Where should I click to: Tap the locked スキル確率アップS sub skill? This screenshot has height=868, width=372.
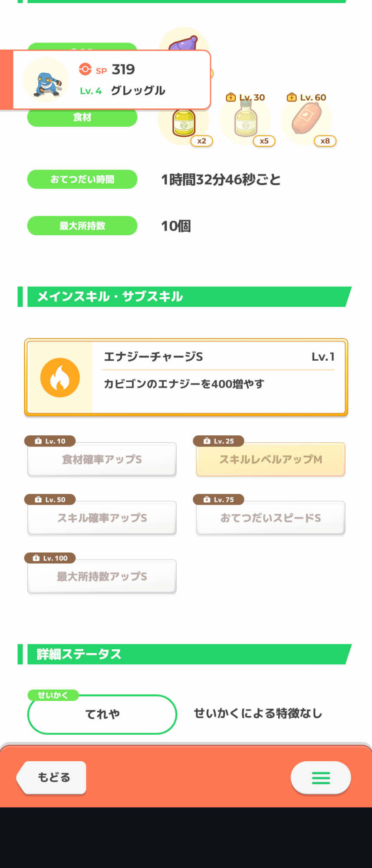tap(102, 518)
